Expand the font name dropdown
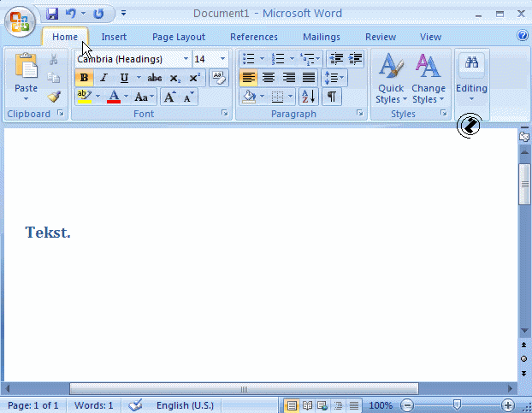The height and width of the screenshot is (413, 532). coord(186,59)
